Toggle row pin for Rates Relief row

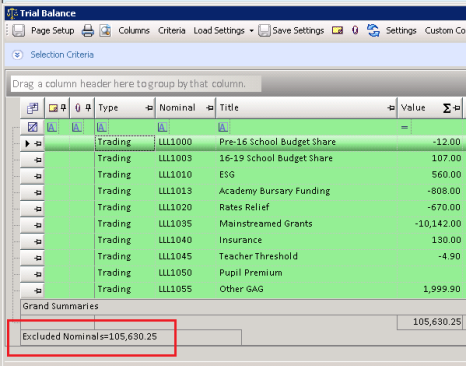pyautogui.click(x=38, y=209)
